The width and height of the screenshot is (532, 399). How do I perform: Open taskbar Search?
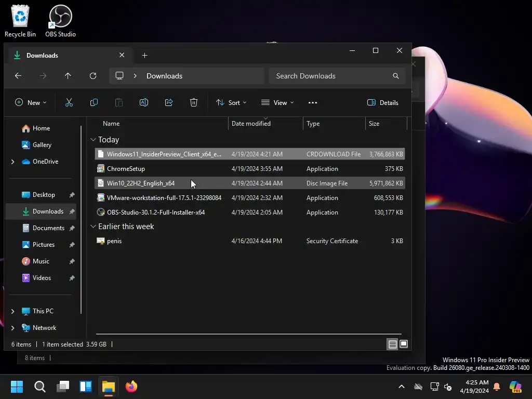click(39, 387)
